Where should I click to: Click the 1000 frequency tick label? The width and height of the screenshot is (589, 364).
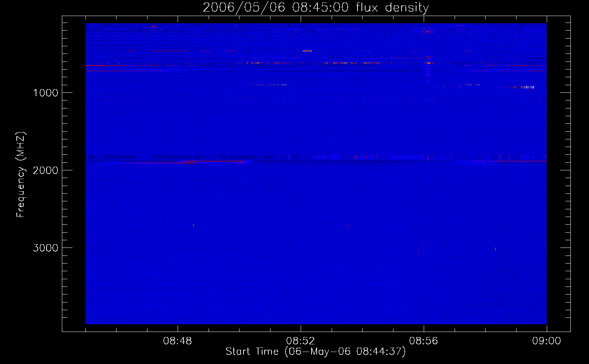pos(46,93)
